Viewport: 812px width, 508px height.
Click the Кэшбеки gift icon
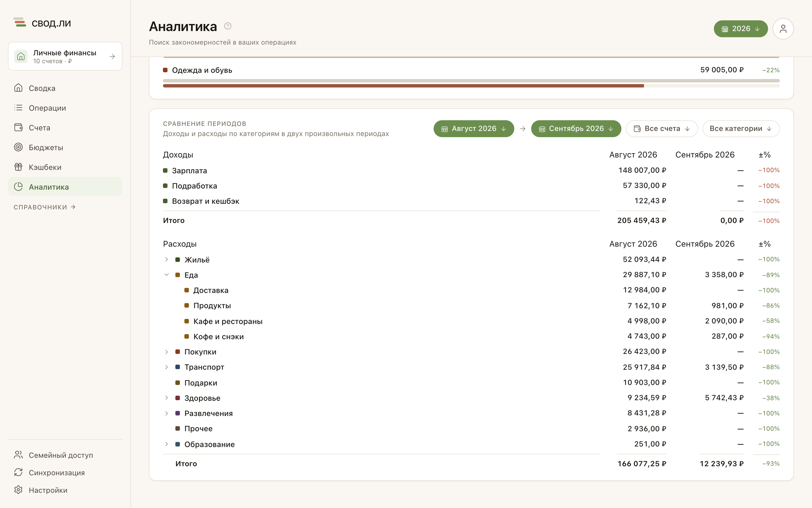pyautogui.click(x=18, y=167)
